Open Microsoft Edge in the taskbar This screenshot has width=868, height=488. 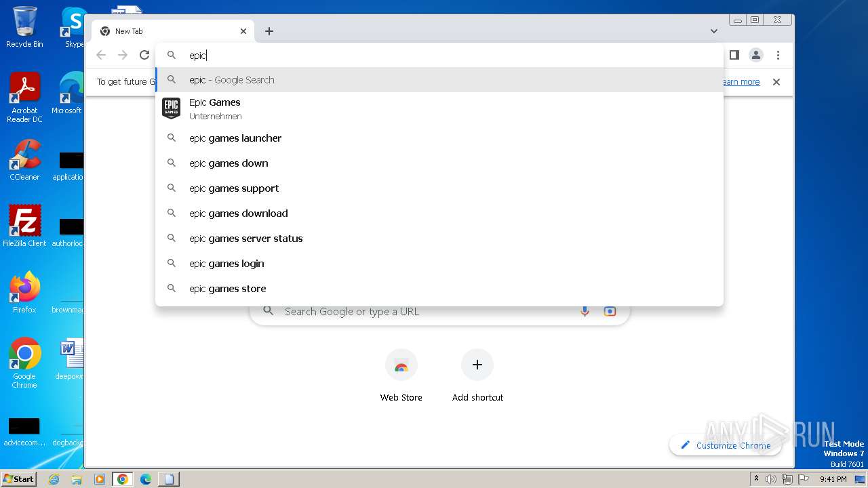145,479
